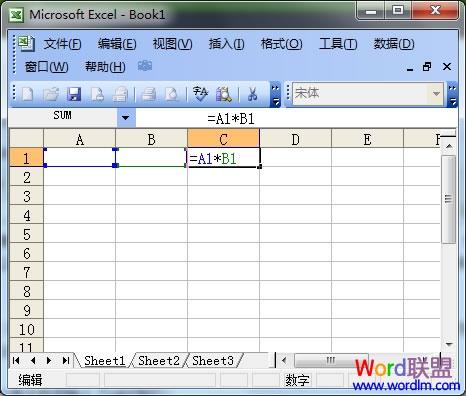466x396 pixels.
Task: Run the Spelling check icon
Action: 200,94
